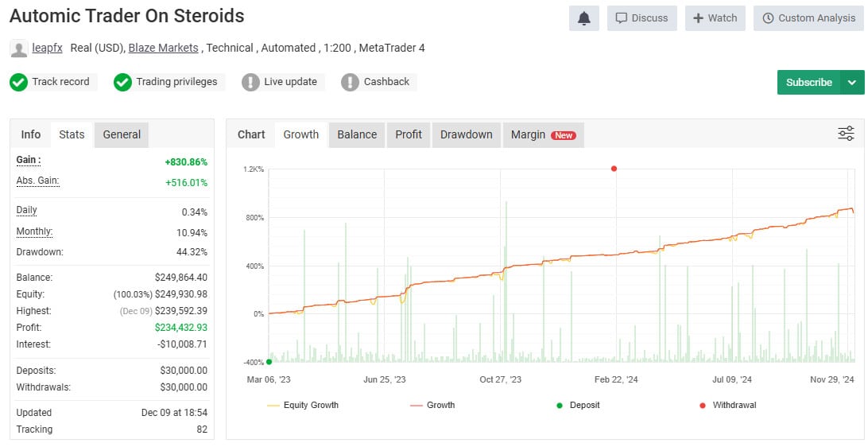This screenshot has width=868, height=447.
Task: Click the drawdown value 44.32%
Action: 192,252
